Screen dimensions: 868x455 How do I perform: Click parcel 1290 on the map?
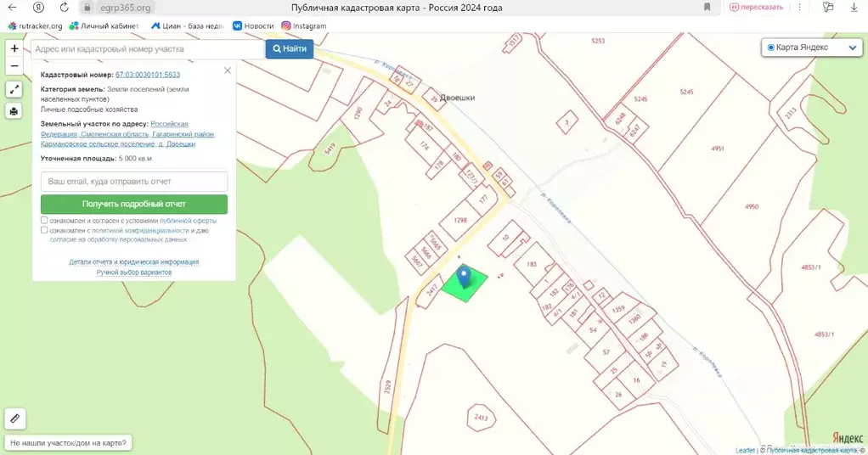click(x=358, y=113)
